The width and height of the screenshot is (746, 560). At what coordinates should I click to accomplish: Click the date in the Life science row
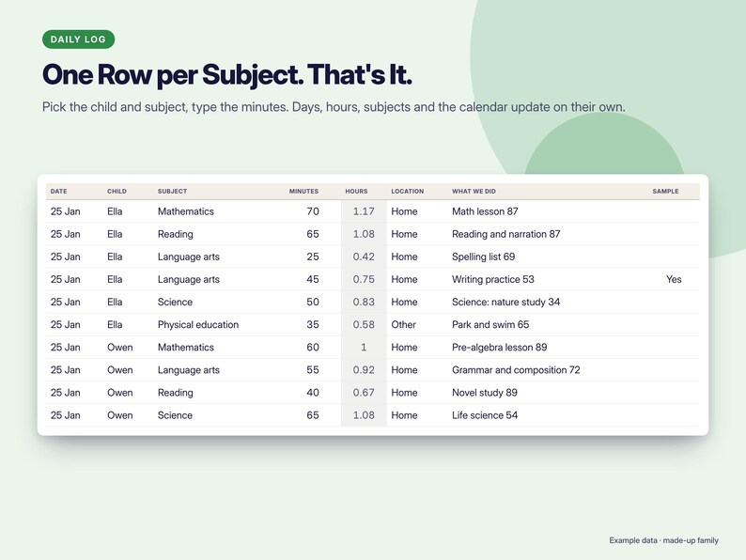[x=65, y=415]
